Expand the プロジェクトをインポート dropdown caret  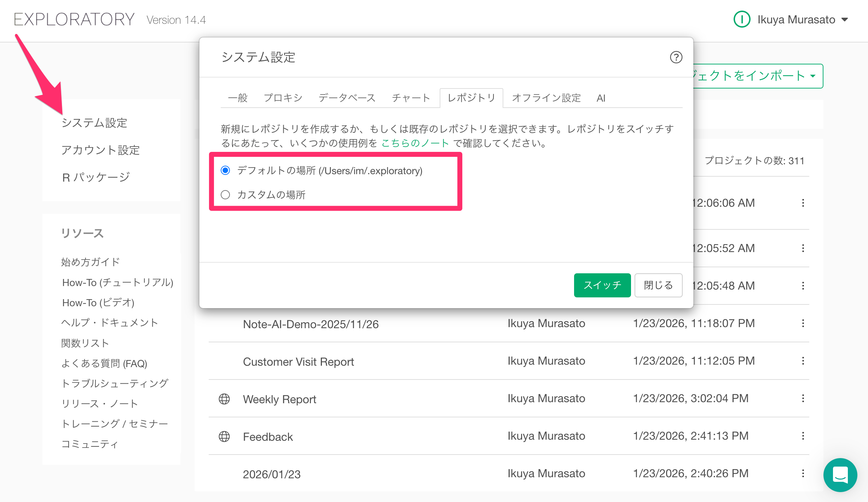tap(813, 76)
